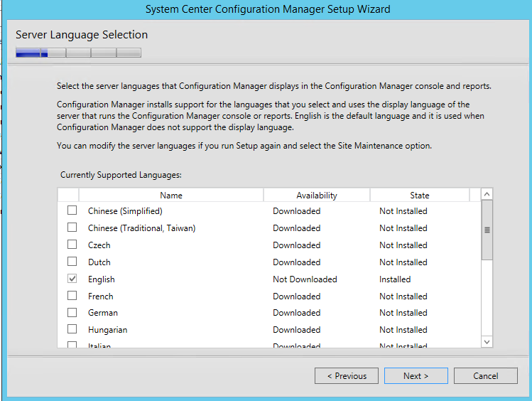
Task: Select the 'French' language name
Action: pyautogui.click(x=100, y=296)
